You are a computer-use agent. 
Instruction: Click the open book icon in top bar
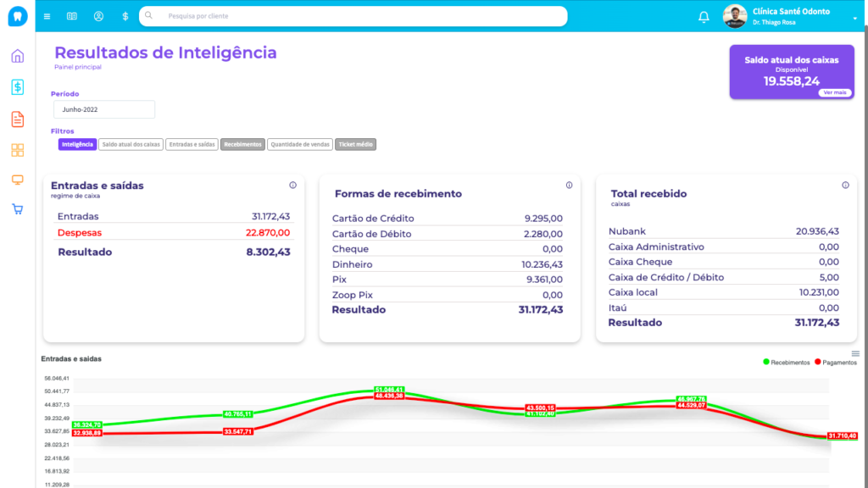click(72, 16)
